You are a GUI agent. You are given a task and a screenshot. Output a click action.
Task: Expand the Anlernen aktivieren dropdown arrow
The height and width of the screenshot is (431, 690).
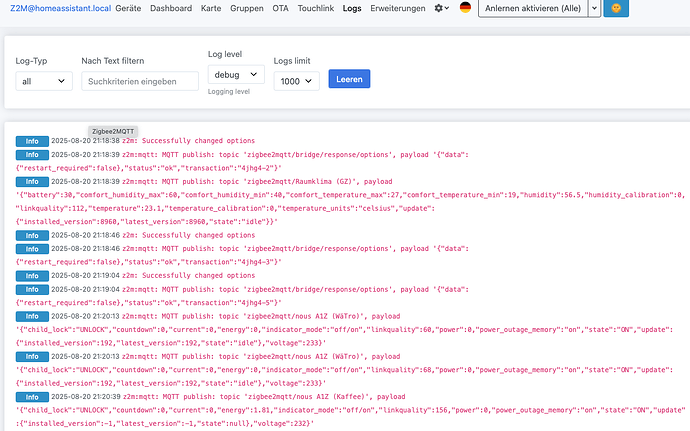[x=595, y=8]
